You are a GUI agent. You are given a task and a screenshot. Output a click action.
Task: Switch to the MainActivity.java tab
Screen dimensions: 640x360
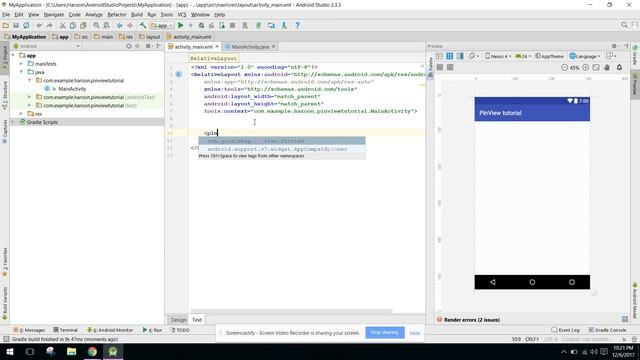pyautogui.click(x=250, y=47)
